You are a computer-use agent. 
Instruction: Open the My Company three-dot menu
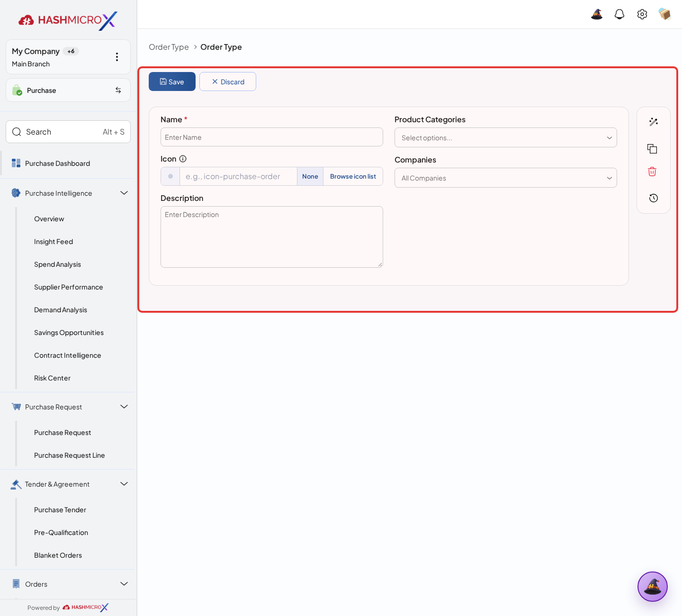click(x=117, y=57)
